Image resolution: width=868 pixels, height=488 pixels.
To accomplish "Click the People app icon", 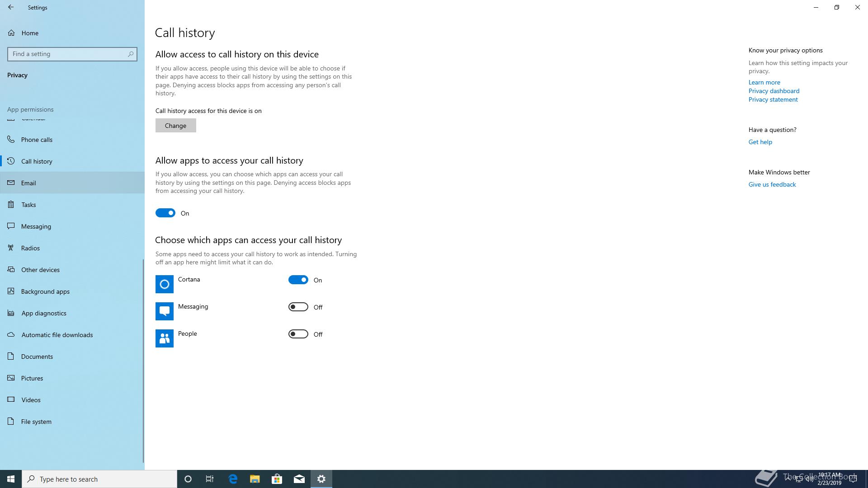I will (164, 338).
